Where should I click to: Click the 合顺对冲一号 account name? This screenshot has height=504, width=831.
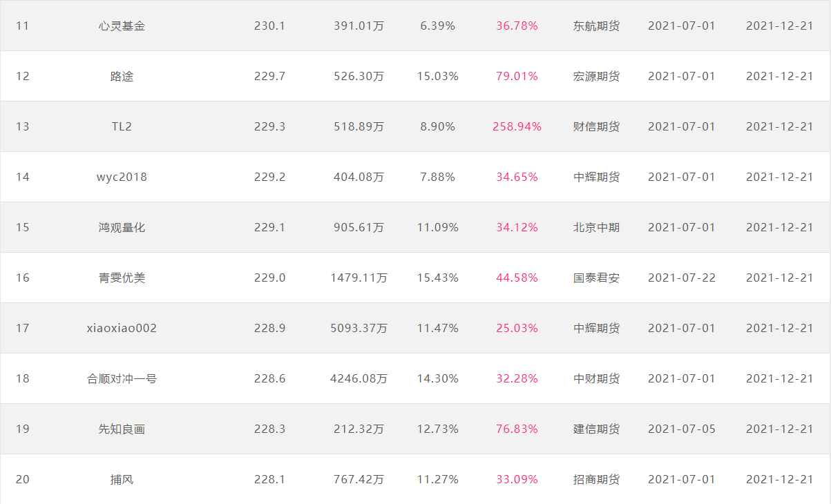click(122, 379)
